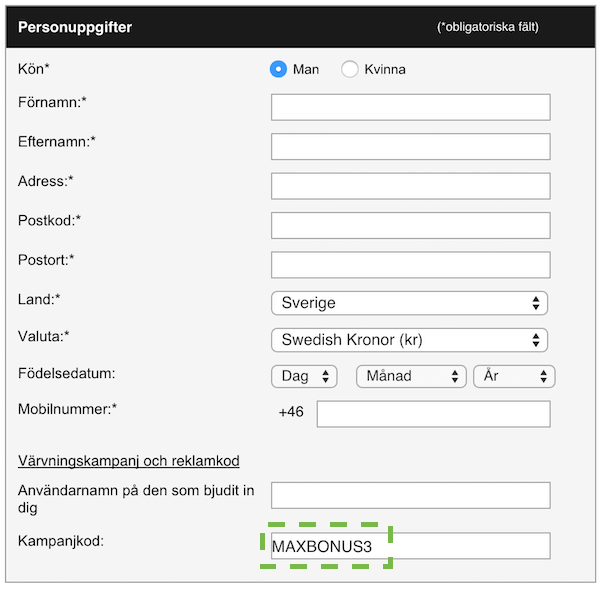Image resolution: width=600 pixels, height=589 pixels.
Task: Click the Postkod input box
Action: click(411, 225)
